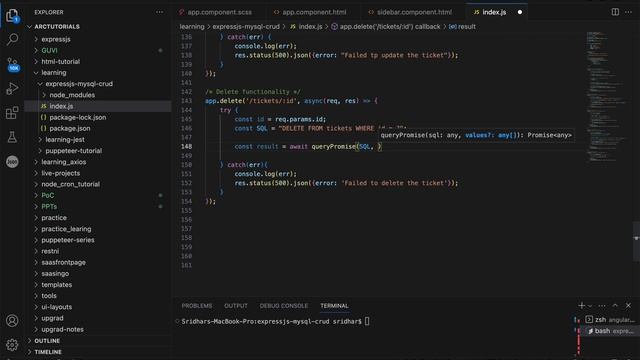Viewport: 640px width, 360px height.
Task: Expand the learning_axios folder
Action: coord(63,162)
